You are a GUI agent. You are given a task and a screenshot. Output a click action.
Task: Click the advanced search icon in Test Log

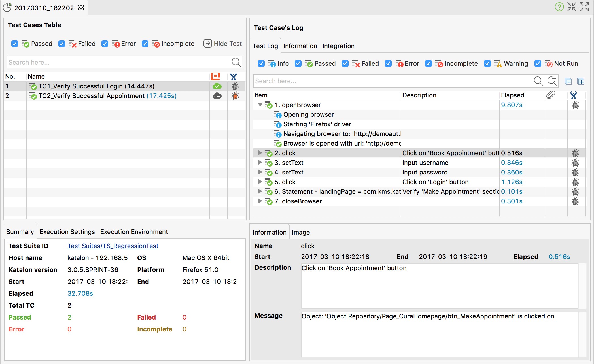(x=552, y=81)
